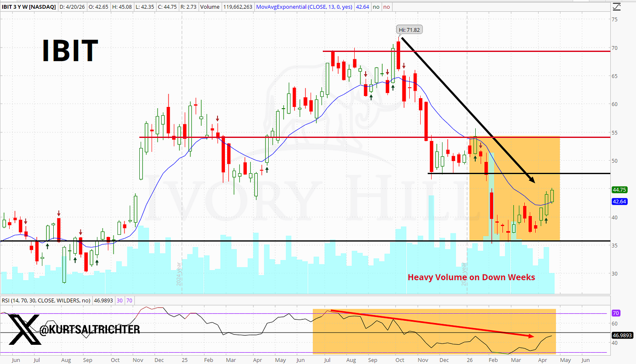Select the IBIT 3 Y W [NASDAQ] symbol label

(x=28, y=7)
